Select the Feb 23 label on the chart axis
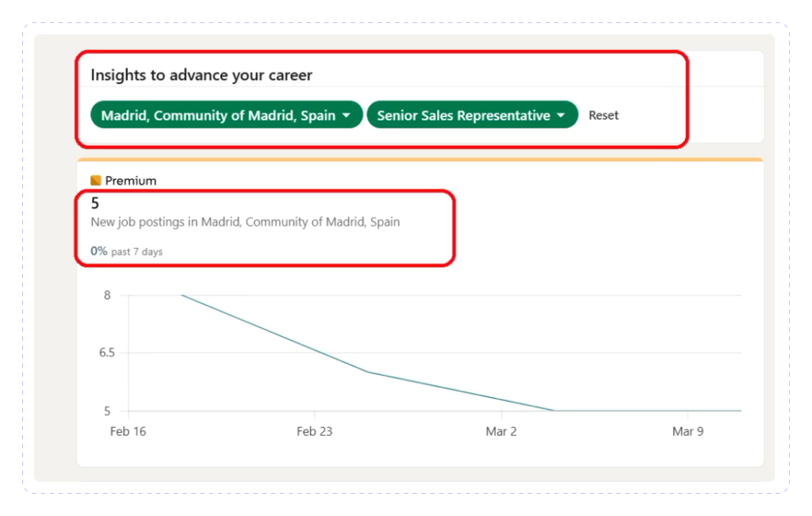Viewport: 812px width, 516px height. [x=316, y=431]
